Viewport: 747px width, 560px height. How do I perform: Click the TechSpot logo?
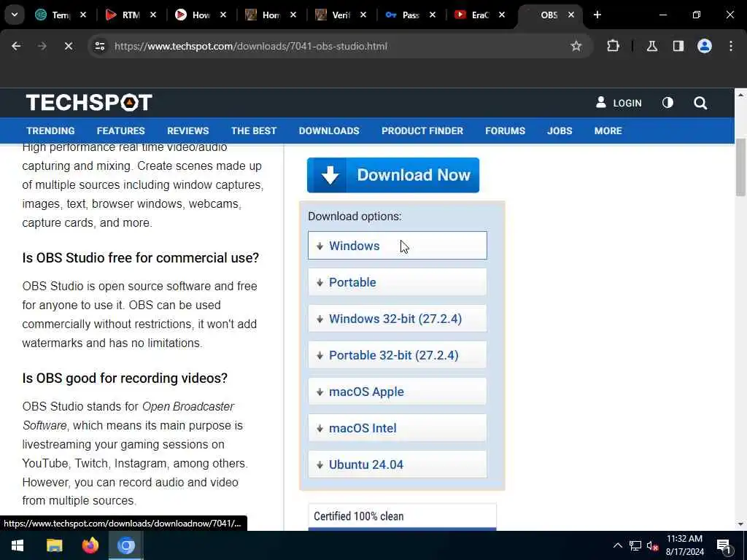[x=89, y=102]
